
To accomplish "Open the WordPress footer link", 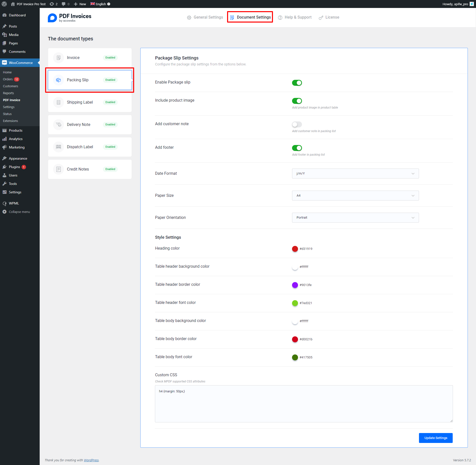I will tap(91, 460).
